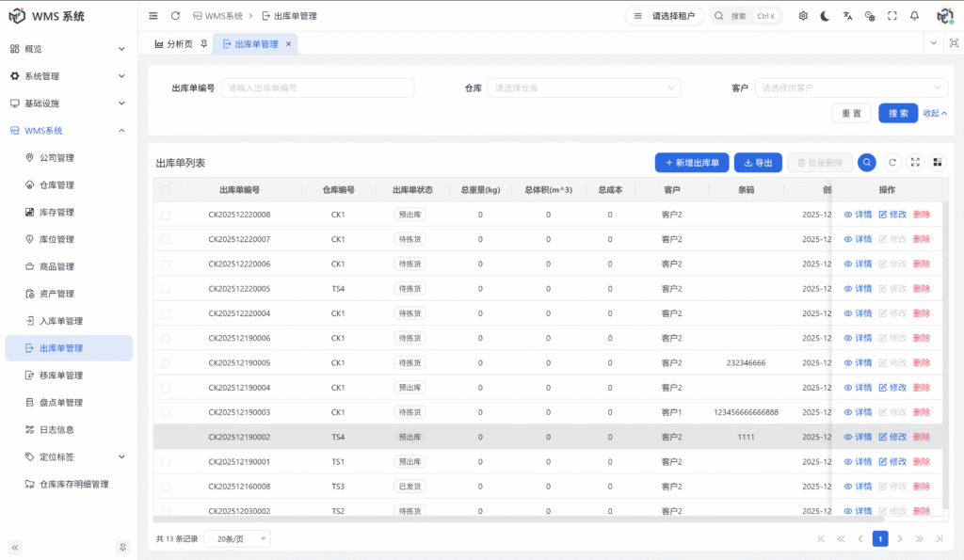Open the language switcher icon

[846, 15]
